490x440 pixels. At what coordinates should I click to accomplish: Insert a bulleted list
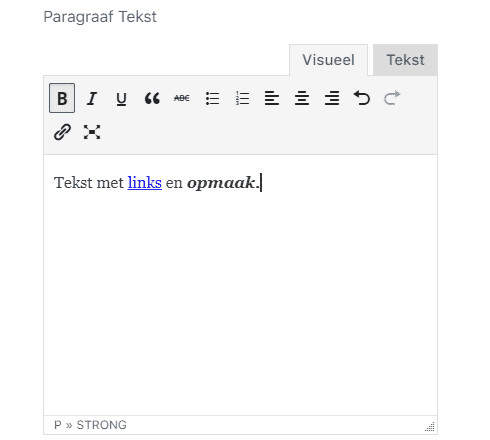click(212, 98)
